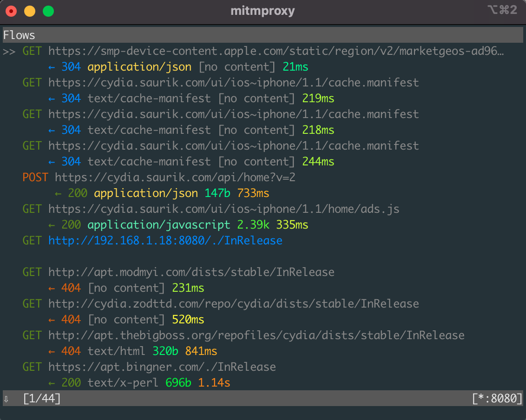Click the POST method label of the api/home flow
This screenshot has height=420, width=526.
pos(35,177)
